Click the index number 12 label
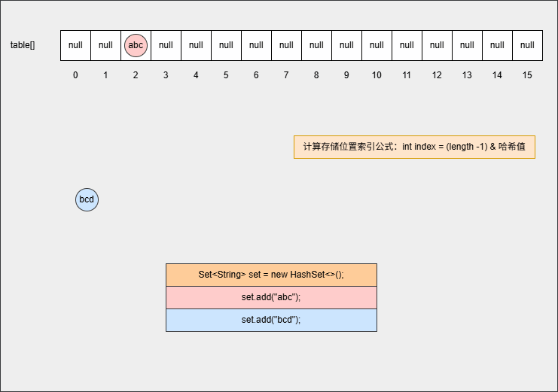The width and height of the screenshot is (558, 392). pyautogui.click(x=437, y=75)
